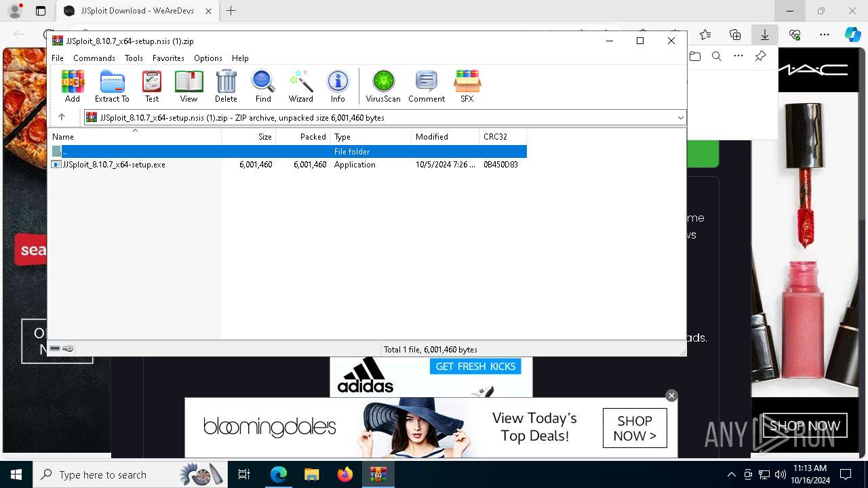
Task: Select the parent folder '..' row
Action: (x=288, y=152)
